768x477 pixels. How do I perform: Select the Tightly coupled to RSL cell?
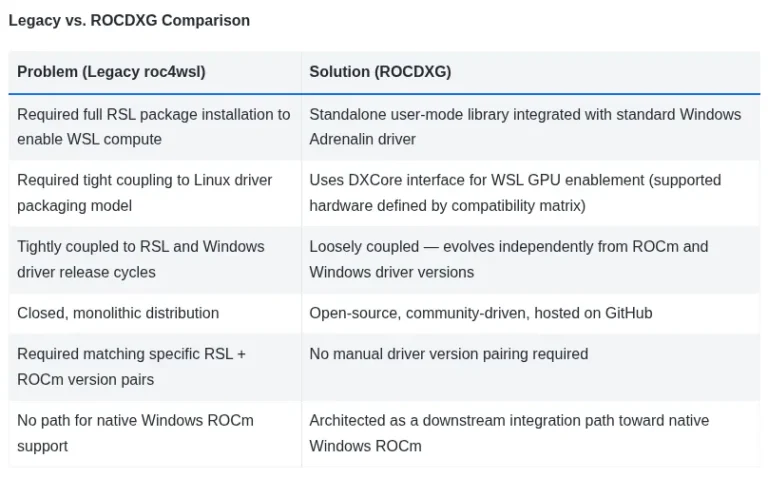coord(154,259)
